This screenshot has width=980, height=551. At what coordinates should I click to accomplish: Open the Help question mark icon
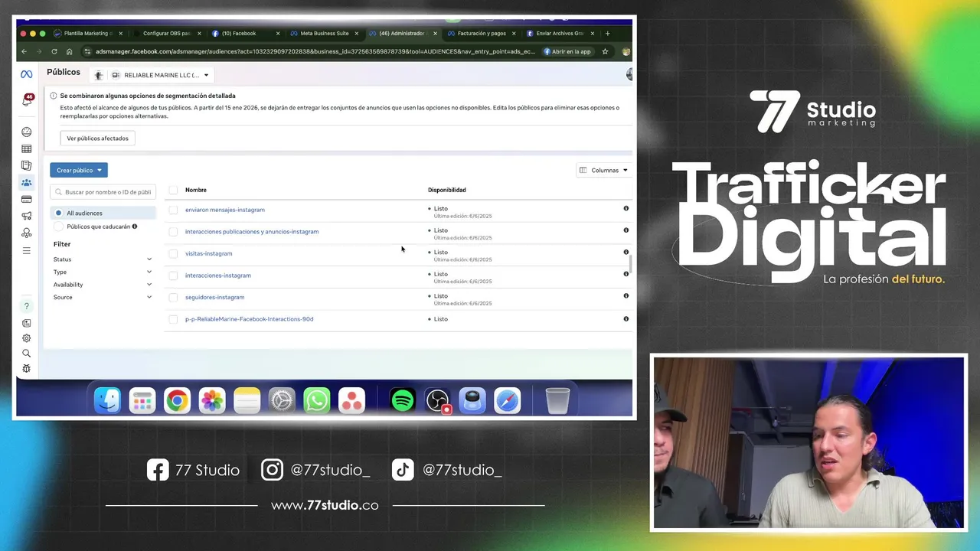pos(26,306)
